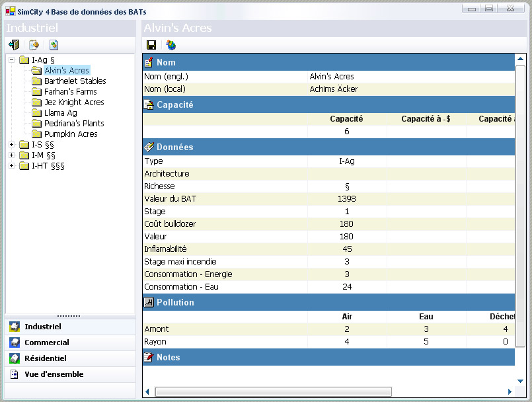Click the Llama Ag folder icon
The height and width of the screenshot is (402, 532).
tap(36, 112)
